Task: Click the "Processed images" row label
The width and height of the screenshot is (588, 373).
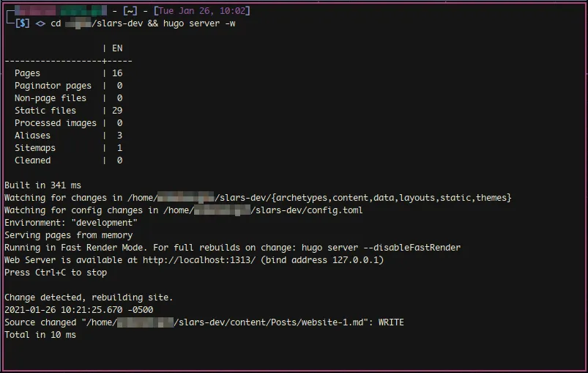Action: pos(56,123)
